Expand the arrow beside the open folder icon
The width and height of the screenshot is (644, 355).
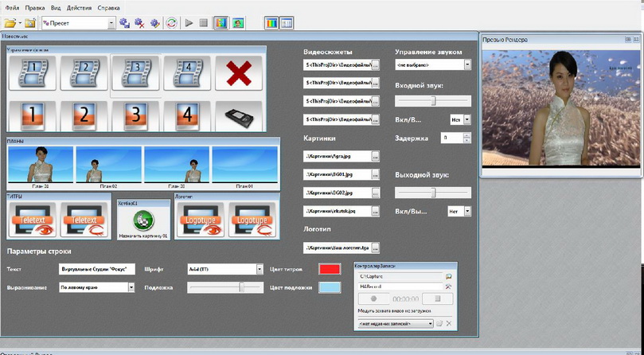pyautogui.click(x=19, y=23)
